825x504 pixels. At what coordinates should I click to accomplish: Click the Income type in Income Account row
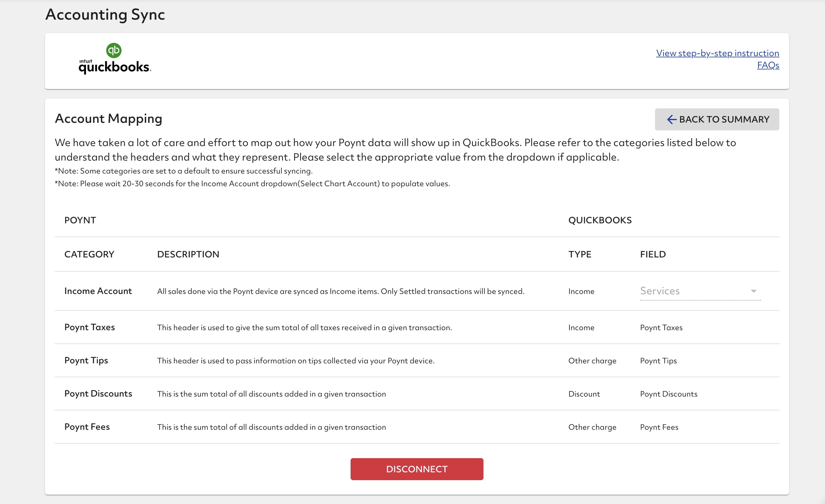581,292
